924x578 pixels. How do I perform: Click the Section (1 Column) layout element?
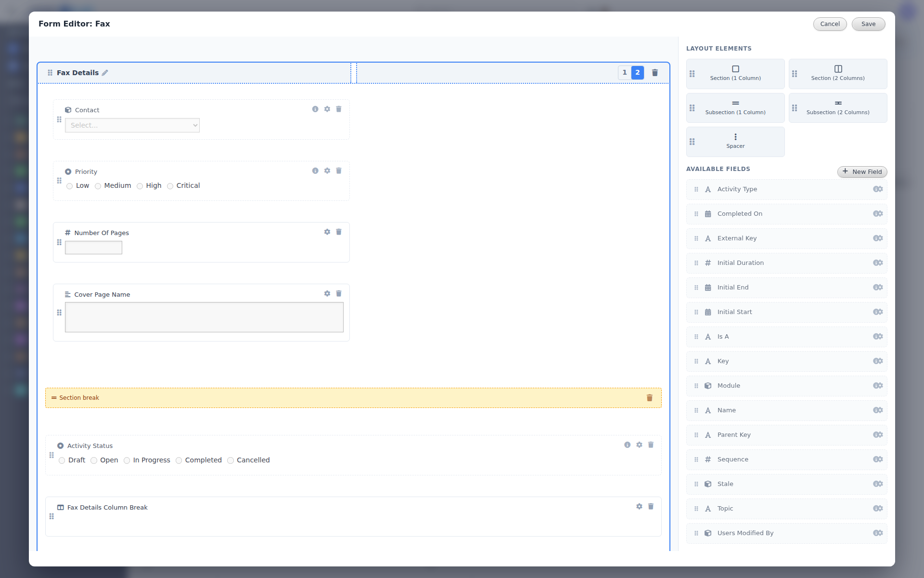click(x=735, y=74)
